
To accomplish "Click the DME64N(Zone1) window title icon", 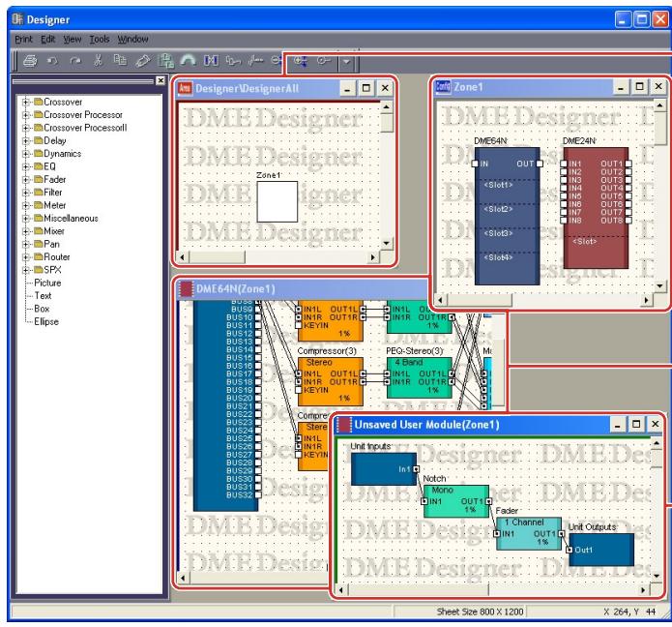I will pyautogui.click(x=186, y=288).
